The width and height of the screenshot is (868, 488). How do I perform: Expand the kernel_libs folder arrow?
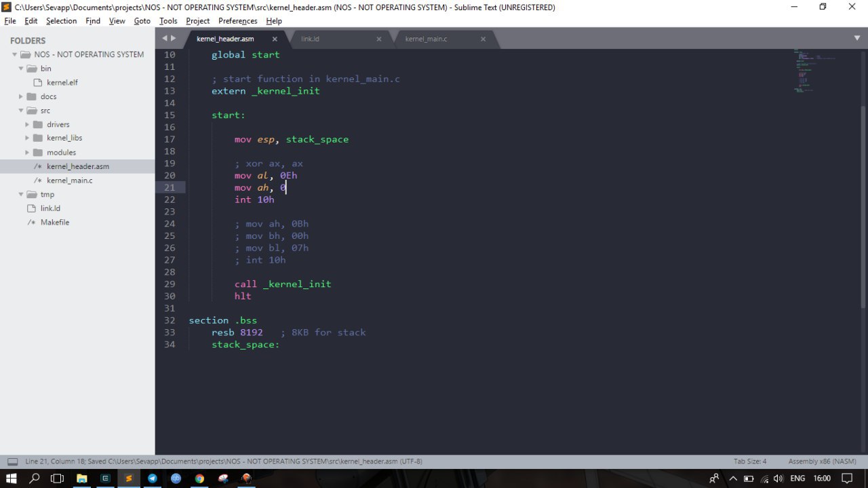click(27, 138)
